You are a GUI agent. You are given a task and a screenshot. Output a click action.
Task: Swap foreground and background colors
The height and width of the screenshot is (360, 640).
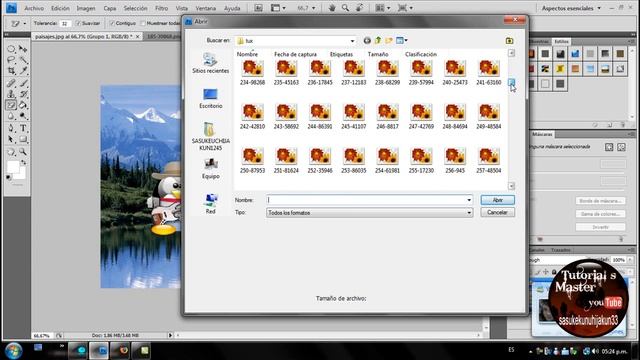coord(23,162)
